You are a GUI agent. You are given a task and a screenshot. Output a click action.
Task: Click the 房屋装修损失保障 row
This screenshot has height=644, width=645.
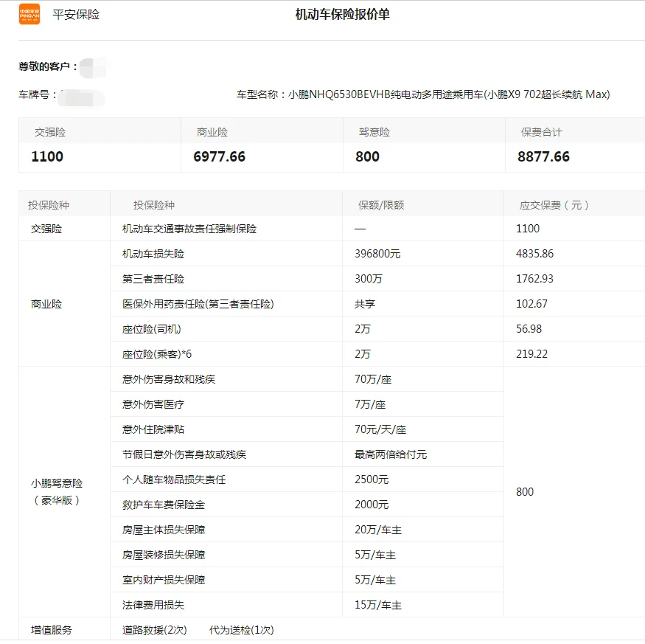pyautogui.click(x=164, y=555)
